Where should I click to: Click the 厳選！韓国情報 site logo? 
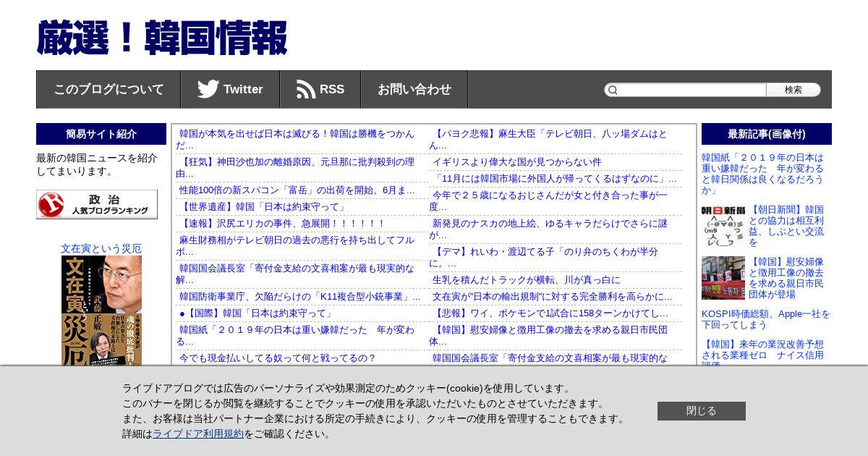(x=162, y=38)
